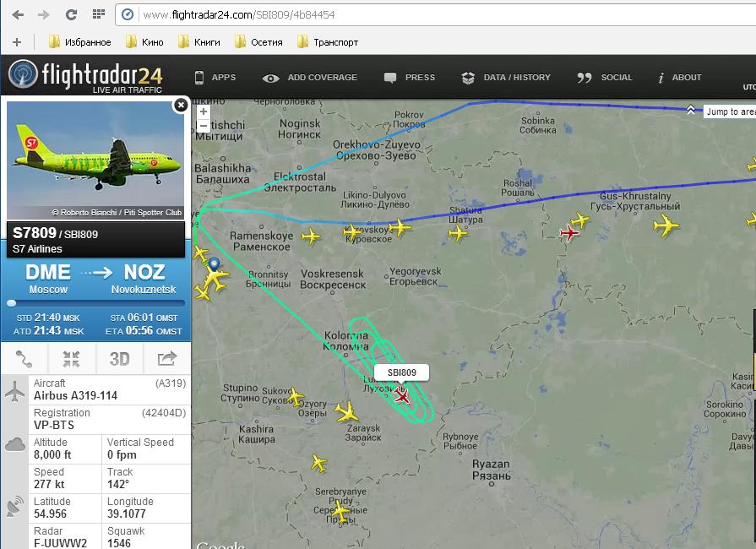
Task: Open the 3D view of flight
Action: (x=119, y=359)
